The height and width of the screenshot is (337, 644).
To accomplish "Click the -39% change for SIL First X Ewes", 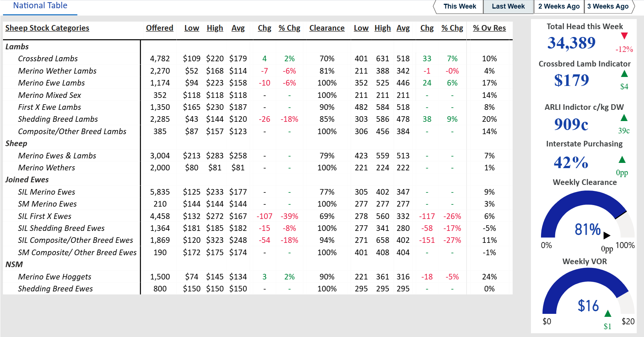I will (x=289, y=216).
